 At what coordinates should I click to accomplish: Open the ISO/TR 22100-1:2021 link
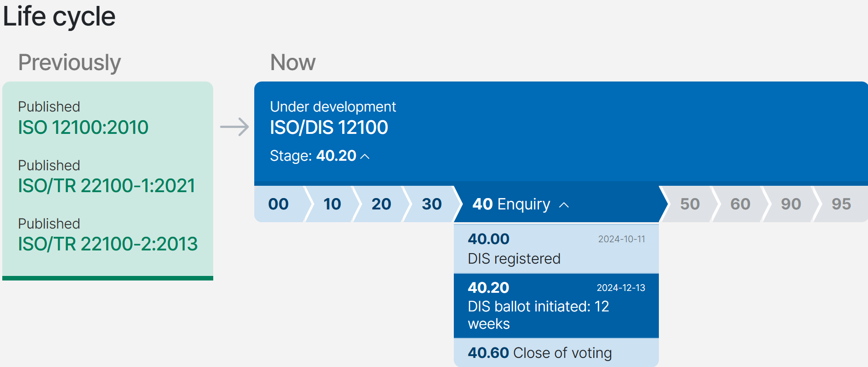[x=107, y=186]
